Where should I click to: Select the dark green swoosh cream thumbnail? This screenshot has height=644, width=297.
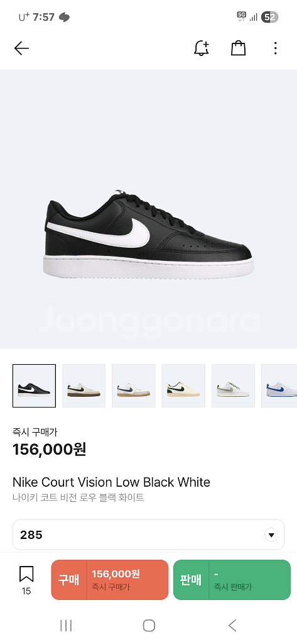[x=183, y=386]
